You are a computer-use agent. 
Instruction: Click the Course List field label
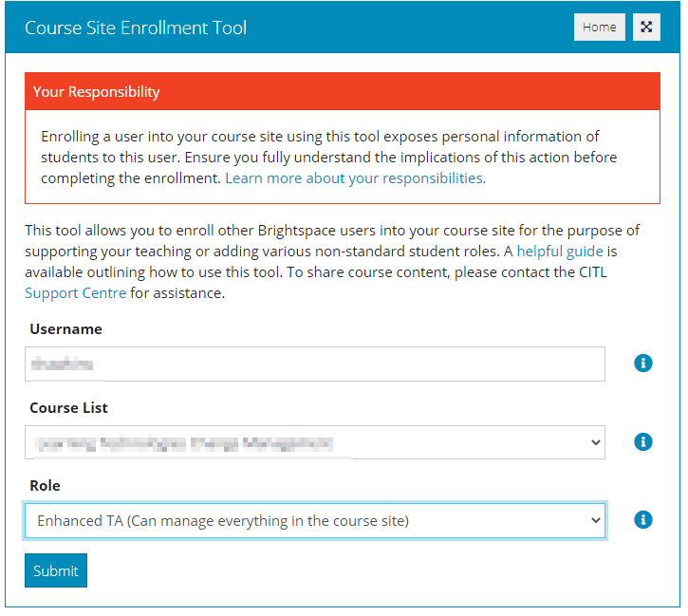68,408
